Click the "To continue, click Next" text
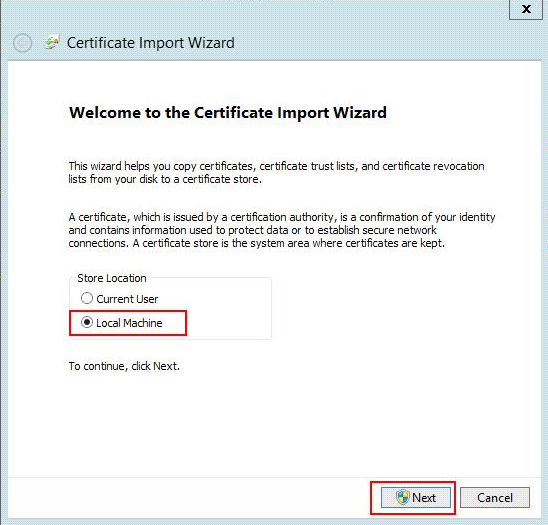This screenshot has width=548, height=525. point(124,366)
